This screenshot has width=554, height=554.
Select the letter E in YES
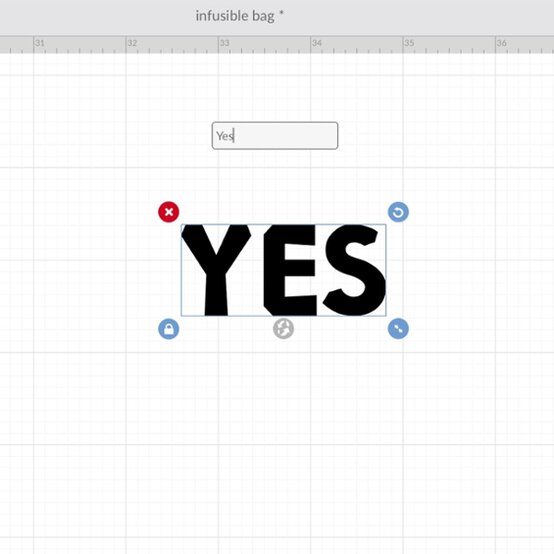tap(290, 270)
